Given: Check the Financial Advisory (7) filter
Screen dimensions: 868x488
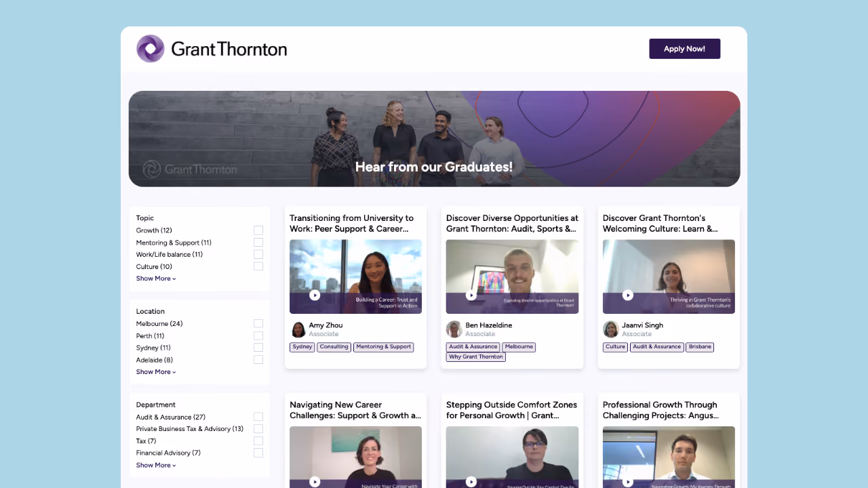Looking at the screenshot, I should 258,453.
